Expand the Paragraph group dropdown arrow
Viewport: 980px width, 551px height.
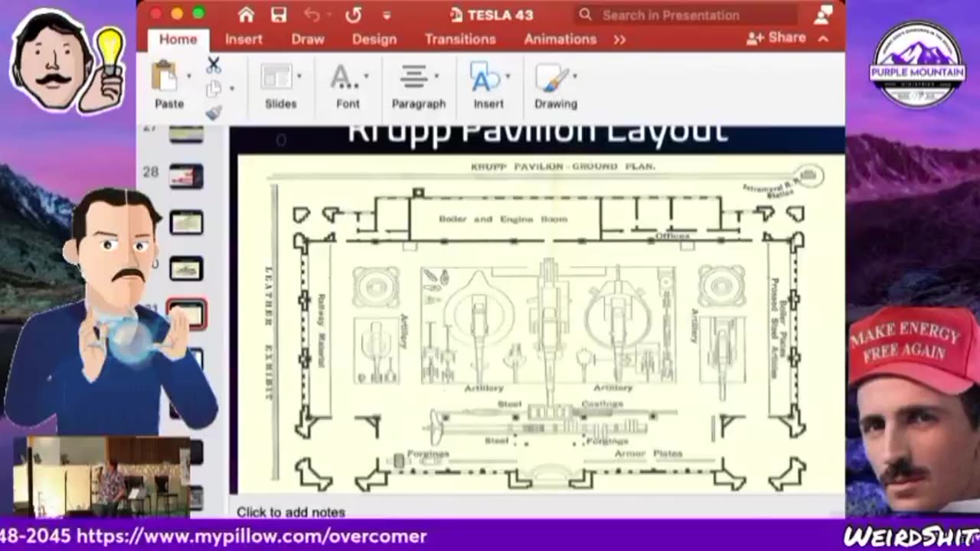436,77
